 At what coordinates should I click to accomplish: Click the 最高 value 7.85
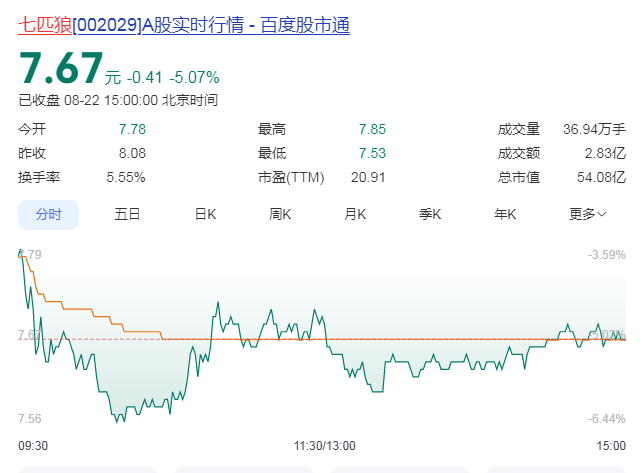(x=372, y=129)
